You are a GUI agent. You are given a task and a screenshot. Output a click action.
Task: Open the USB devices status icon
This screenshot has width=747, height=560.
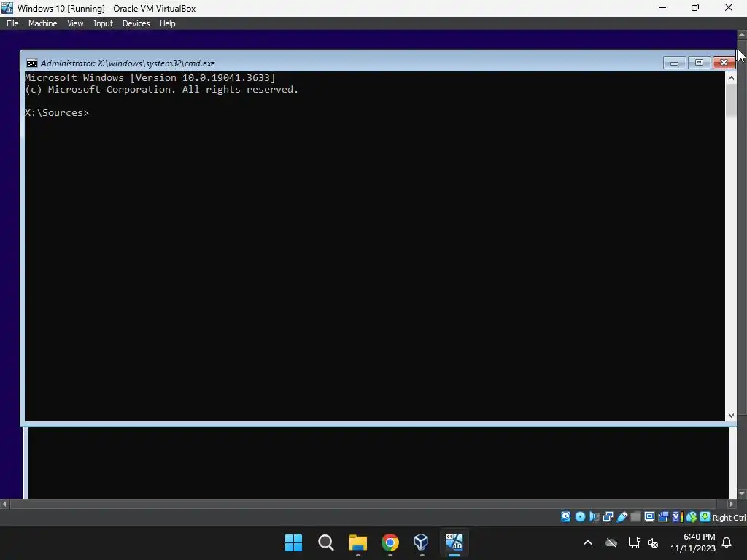pos(622,517)
